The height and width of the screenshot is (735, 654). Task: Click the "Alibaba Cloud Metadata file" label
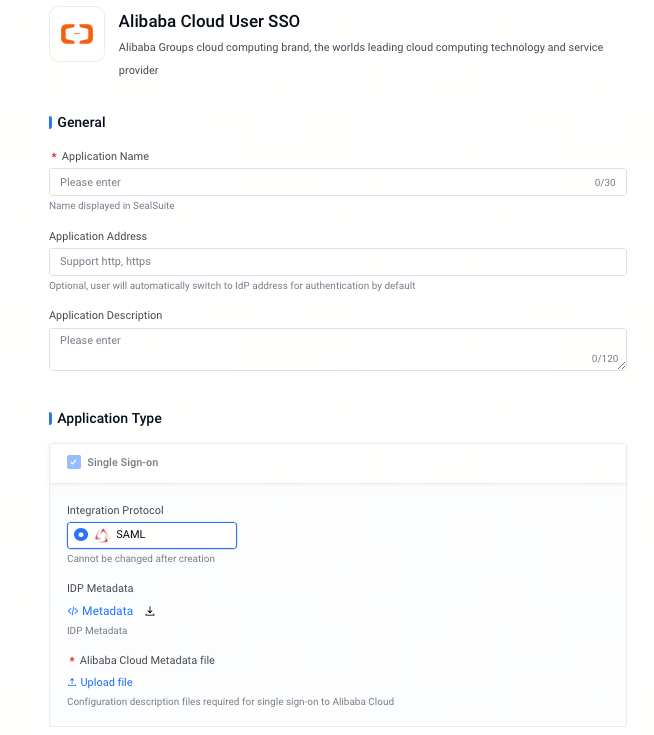pos(147,660)
